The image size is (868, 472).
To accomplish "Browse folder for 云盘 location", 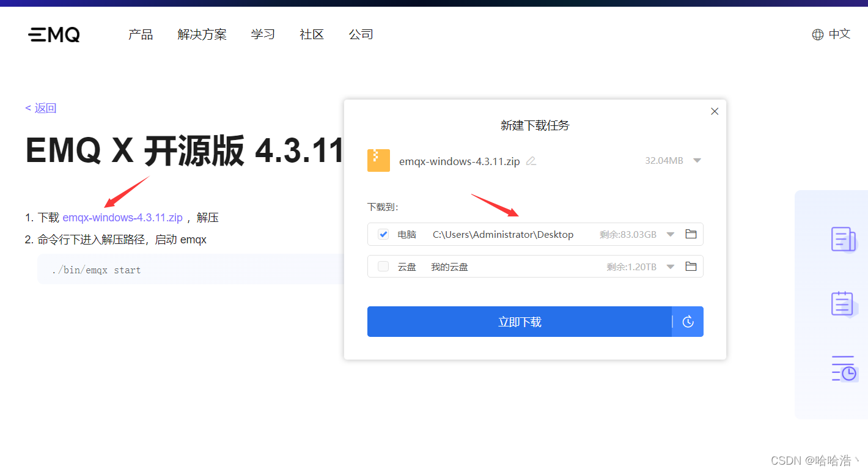I will [691, 267].
